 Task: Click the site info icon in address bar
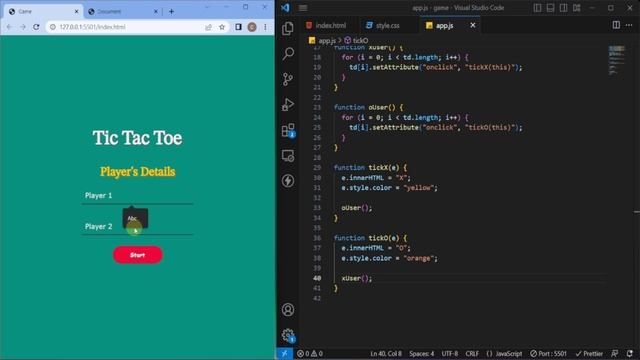tap(53, 27)
